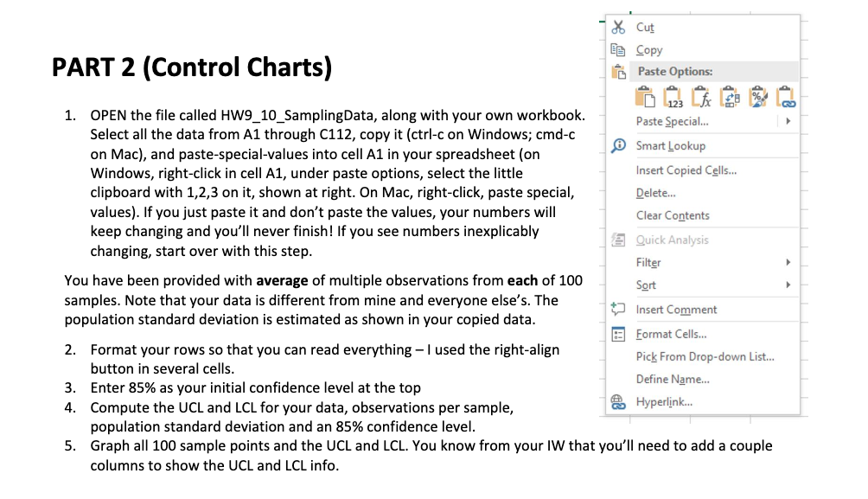
Task: Choose the Transpose paste option icon
Action: coord(730,97)
